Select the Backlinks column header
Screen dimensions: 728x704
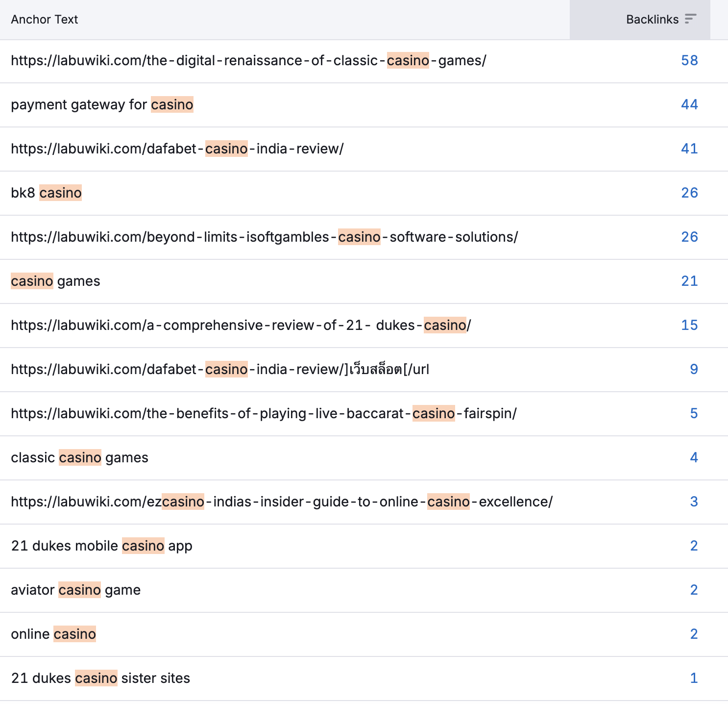653,19
